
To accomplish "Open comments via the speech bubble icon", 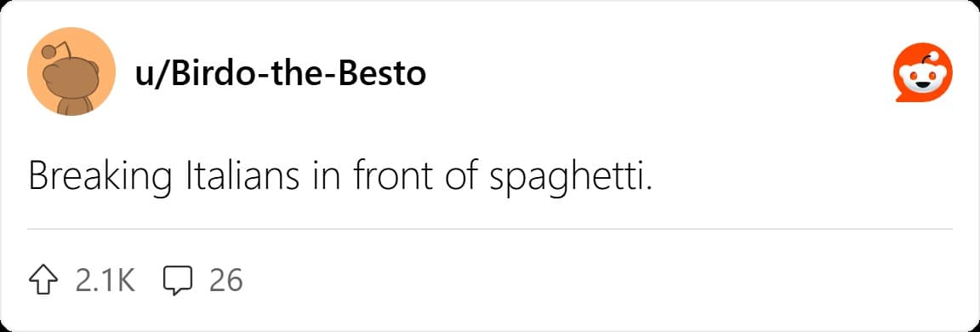I will click(x=177, y=280).
